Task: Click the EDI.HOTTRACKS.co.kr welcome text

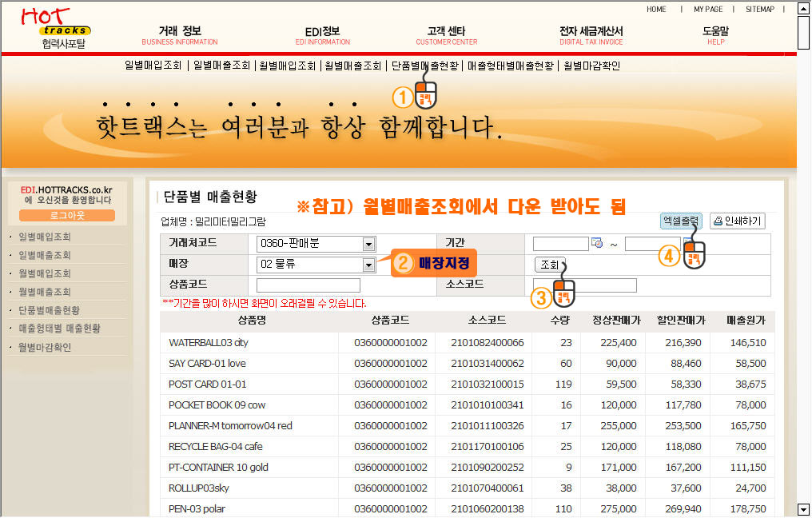Action: click(67, 195)
